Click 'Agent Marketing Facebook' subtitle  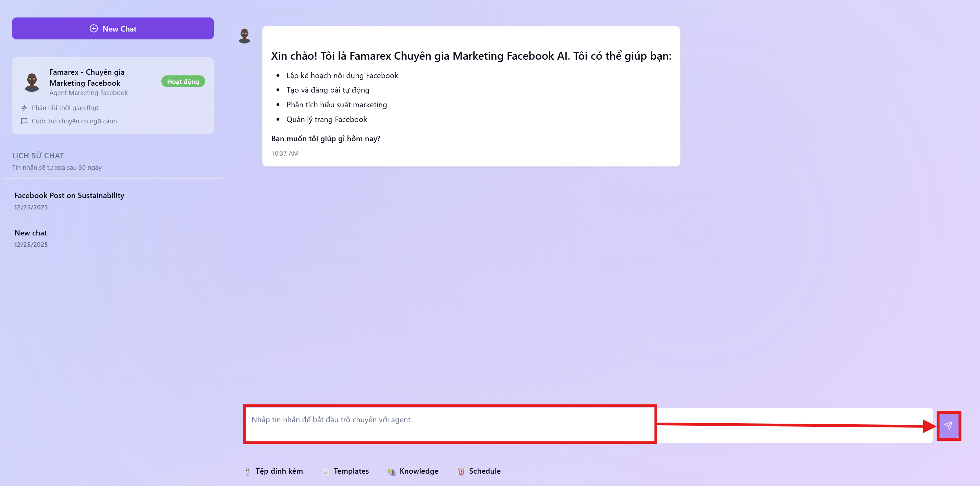[88, 93]
